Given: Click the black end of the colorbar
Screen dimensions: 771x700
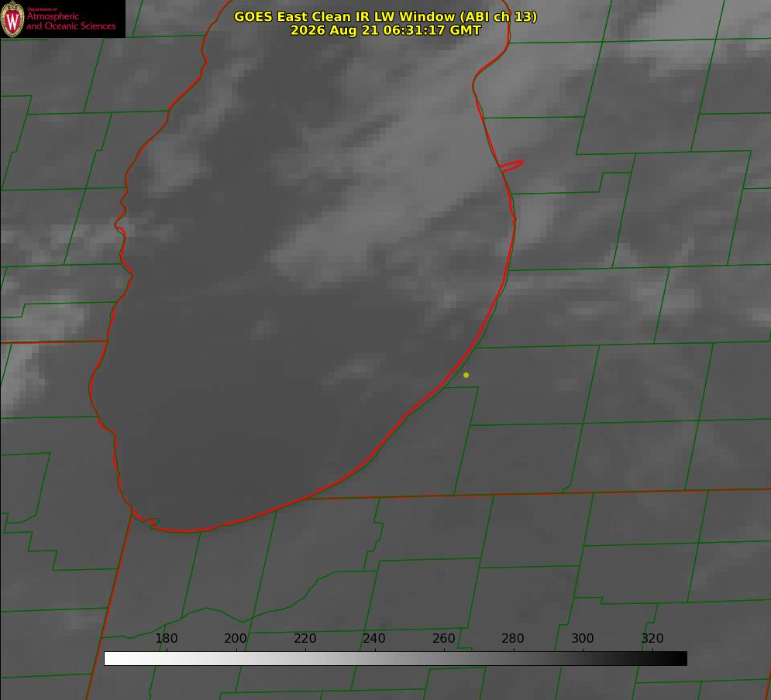Looking at the screenshot, I should tap(677, 659).
